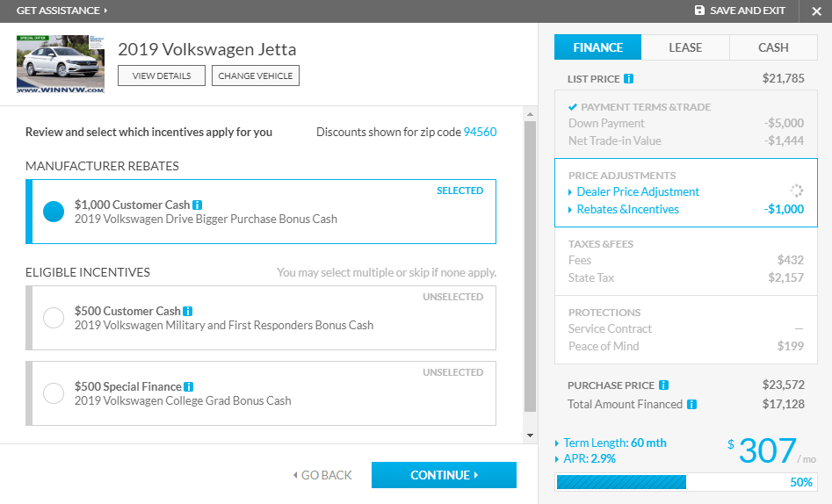Click info icon next to Purchase Price
This screenshot has width=832, height=504.
pyautogui.click(x=663, y=385)
